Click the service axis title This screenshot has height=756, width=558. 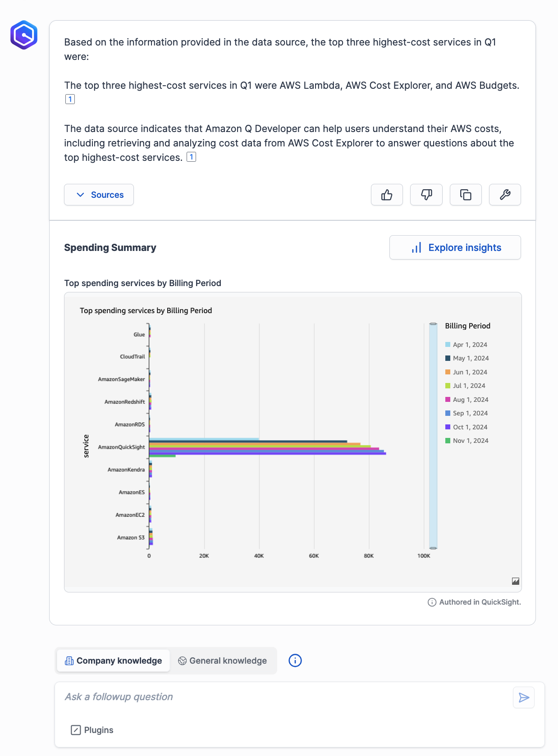point(86,446)
